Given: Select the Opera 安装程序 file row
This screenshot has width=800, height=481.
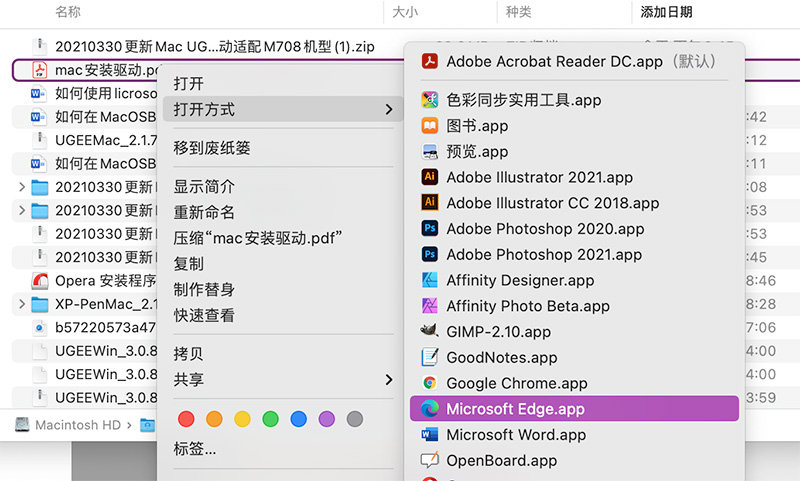Looking at the screenshot, I should click(x=85, y=281).
